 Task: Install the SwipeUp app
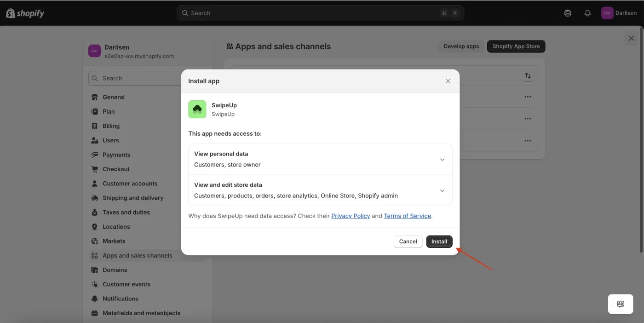(x=439, y=241)
